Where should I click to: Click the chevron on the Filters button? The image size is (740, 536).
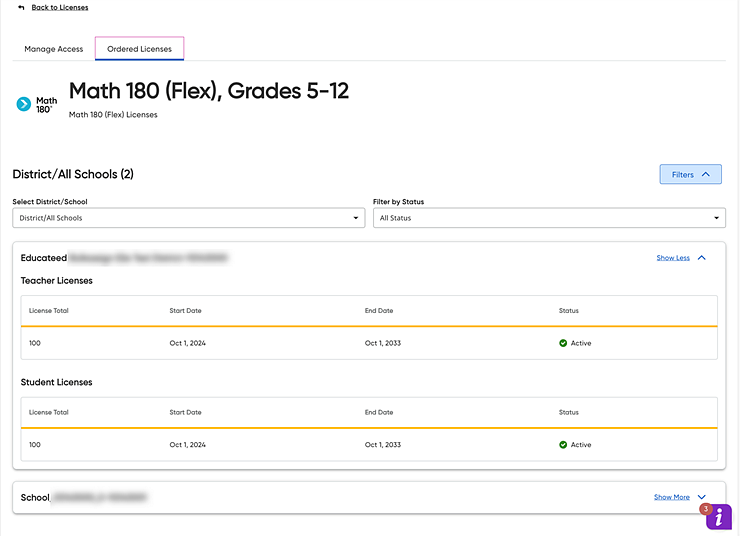[x=706, y=174]
